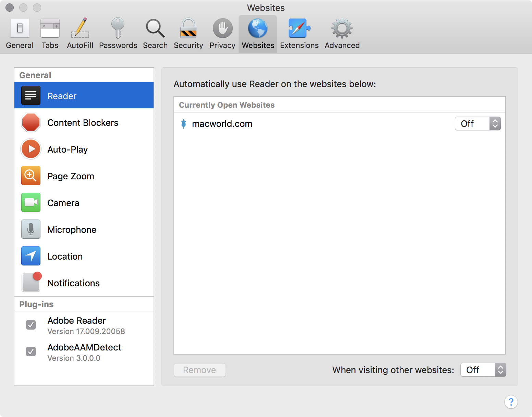The width and height of the screenshot is (532, 417).
Task: Select the Location label in sidebar
Action: coord(65,257)
